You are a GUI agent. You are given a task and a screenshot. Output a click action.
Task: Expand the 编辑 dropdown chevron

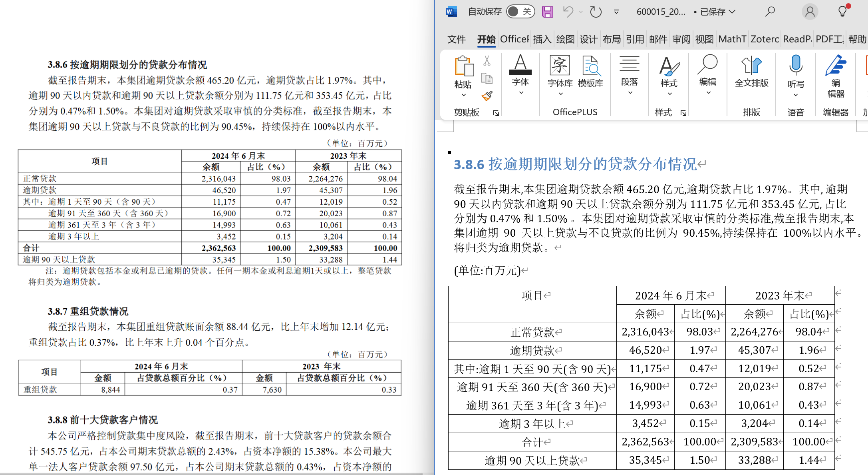tap(708, 93)
